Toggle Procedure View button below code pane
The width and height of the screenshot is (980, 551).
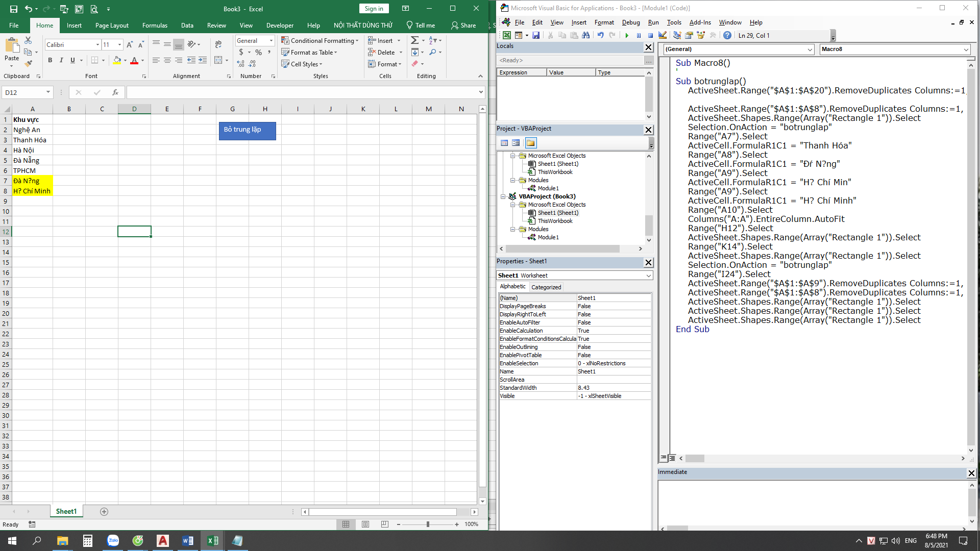coord(663,458)
